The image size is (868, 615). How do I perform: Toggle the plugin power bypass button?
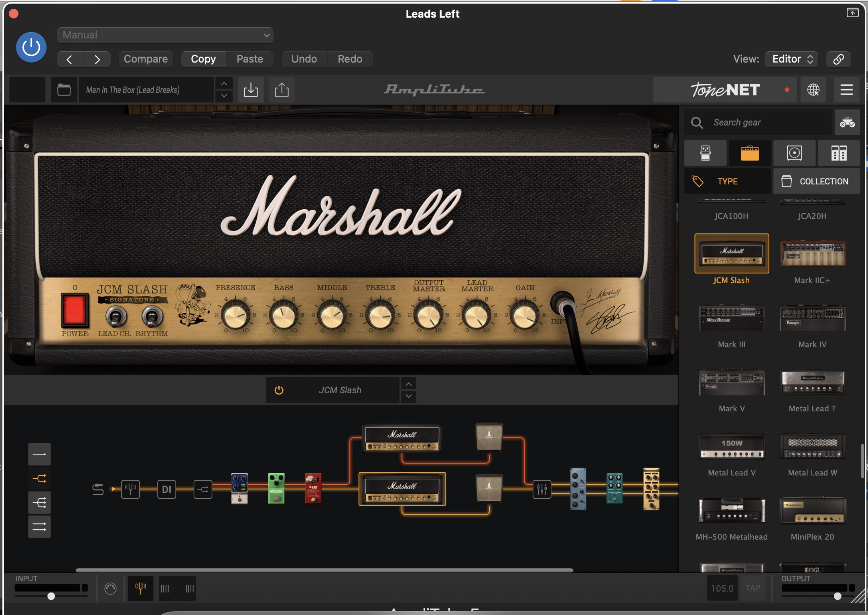(x=31, y=47)
